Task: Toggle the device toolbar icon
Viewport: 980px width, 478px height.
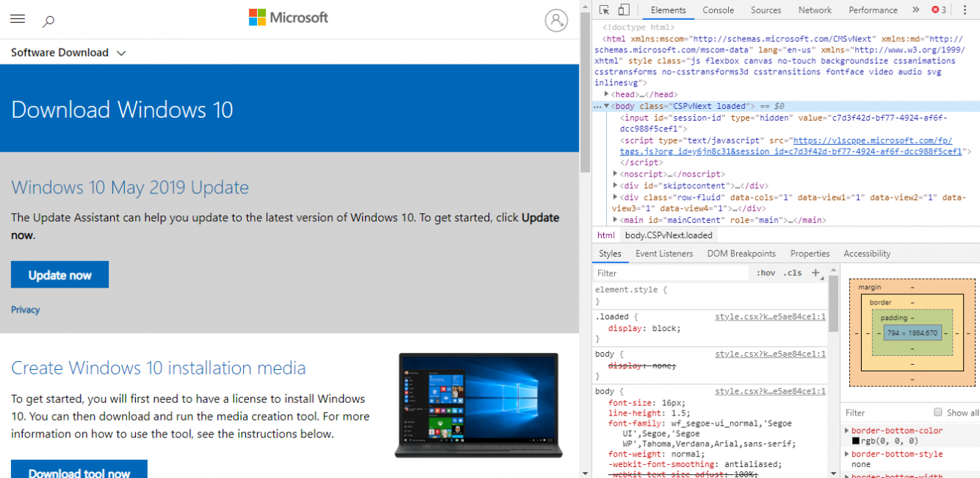Action: coord(623,10)
